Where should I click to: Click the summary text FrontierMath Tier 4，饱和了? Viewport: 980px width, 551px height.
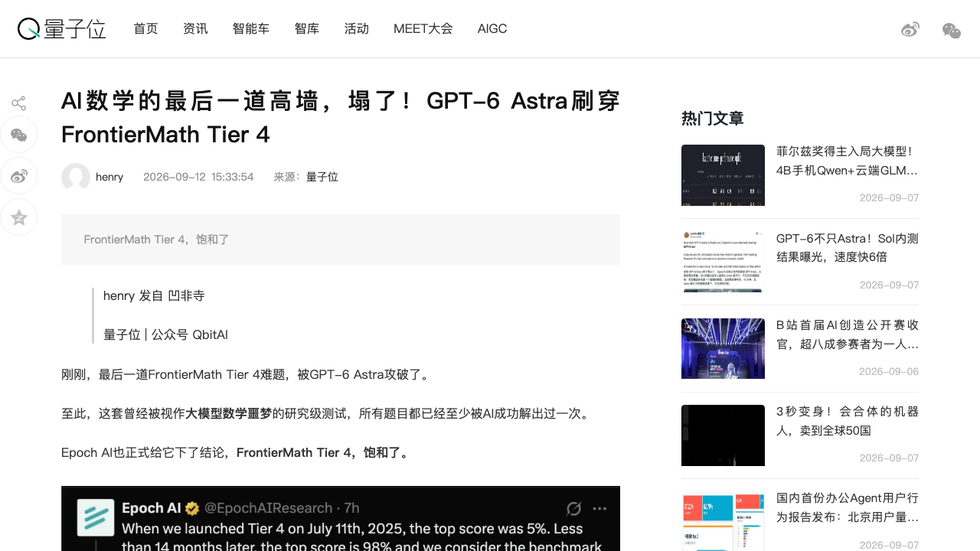(157, 240)
